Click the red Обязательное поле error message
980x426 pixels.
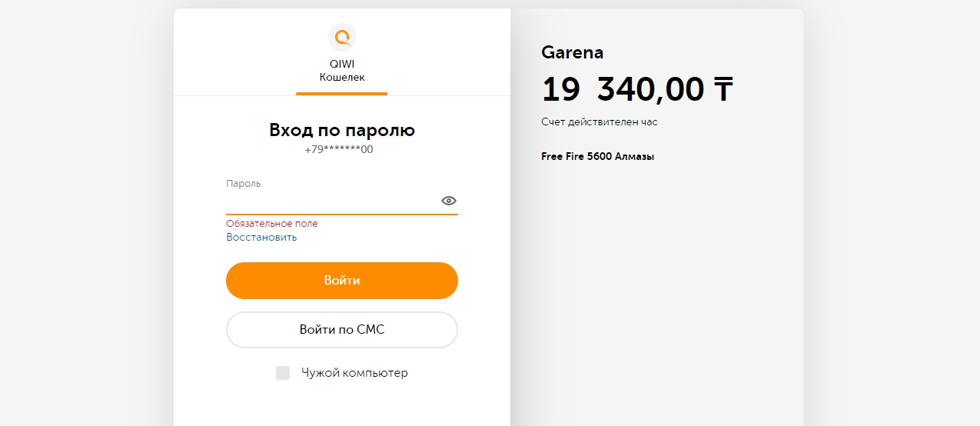272,224
